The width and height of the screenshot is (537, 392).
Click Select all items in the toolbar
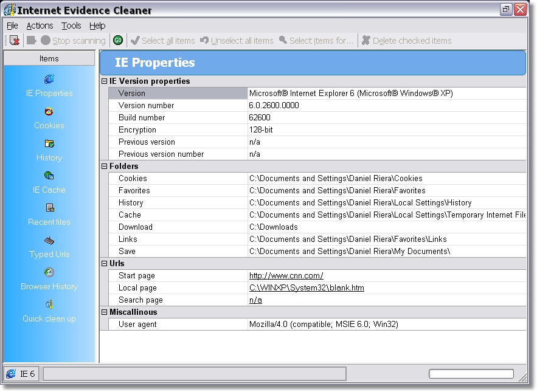(x=162, y=41)
